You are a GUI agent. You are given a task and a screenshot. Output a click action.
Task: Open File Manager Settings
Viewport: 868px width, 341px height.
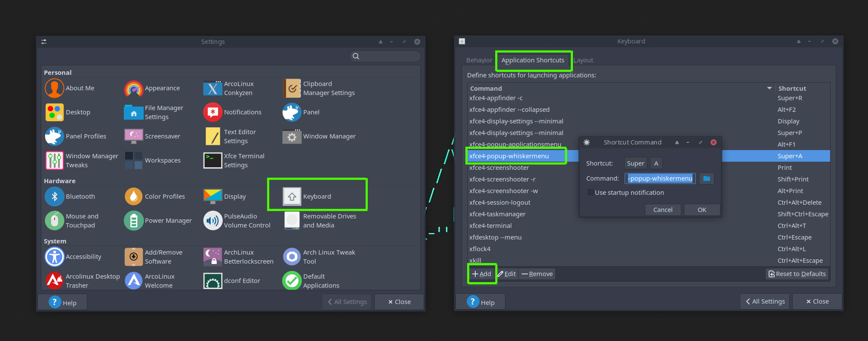(x=154, y=112)
